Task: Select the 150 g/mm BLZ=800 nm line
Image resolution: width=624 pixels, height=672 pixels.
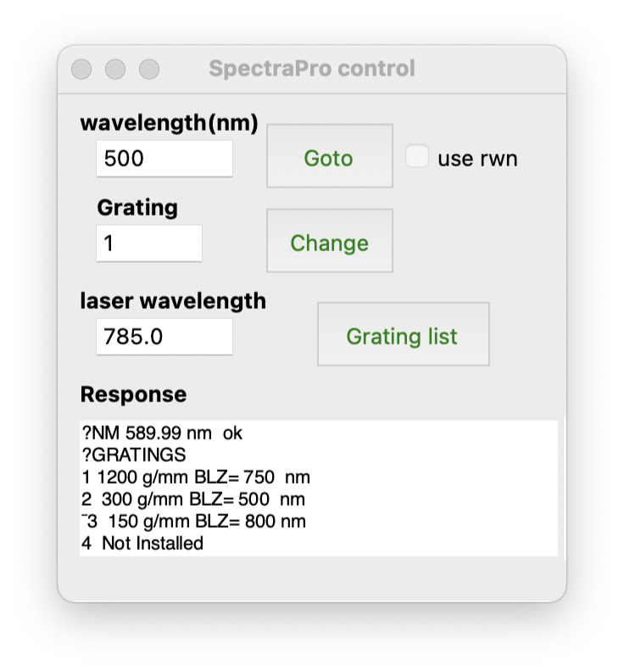Action: (x=193, y=522)
